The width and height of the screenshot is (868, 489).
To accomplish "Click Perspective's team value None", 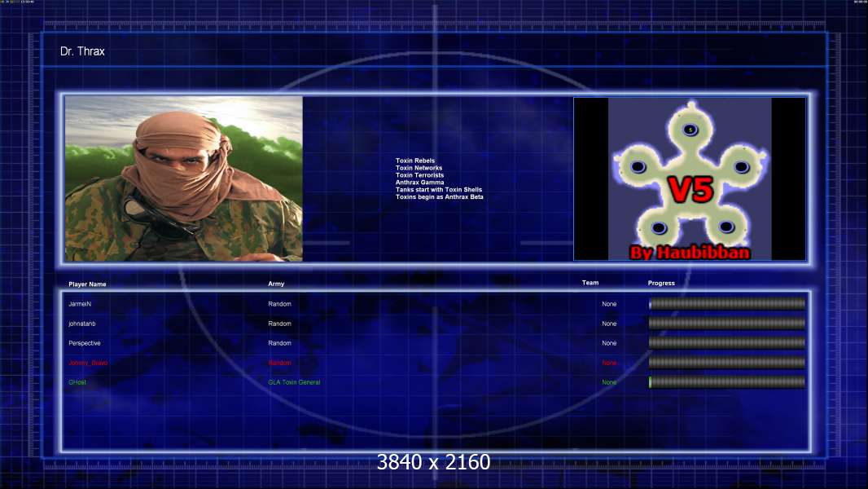I will 609,343.
